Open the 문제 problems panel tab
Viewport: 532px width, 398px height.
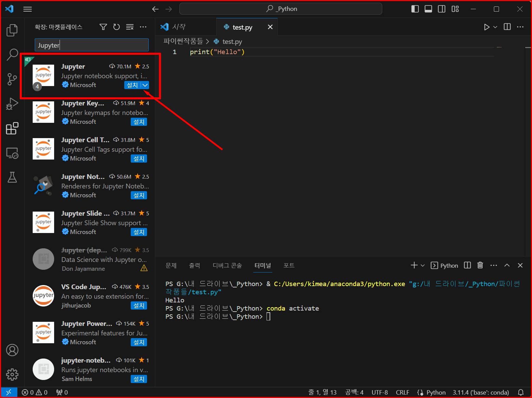(171, 265)
